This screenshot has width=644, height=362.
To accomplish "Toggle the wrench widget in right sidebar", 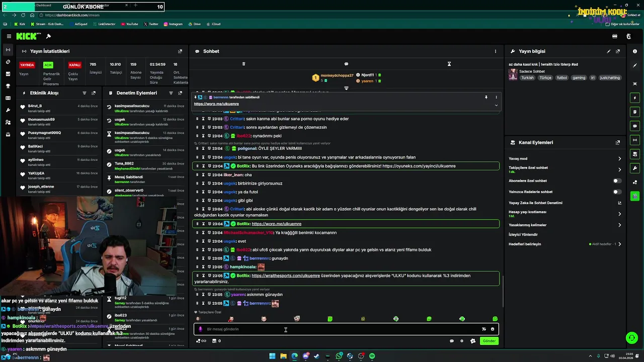I will (x=635, y=168).
